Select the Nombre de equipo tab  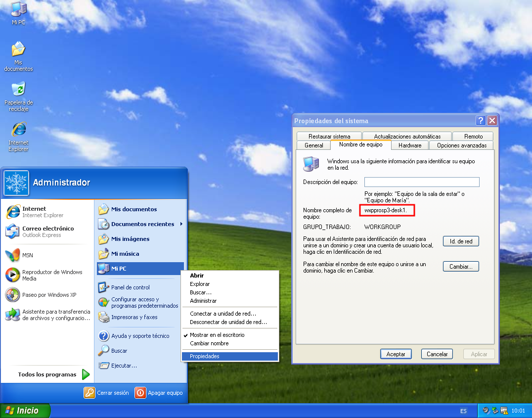360,144
